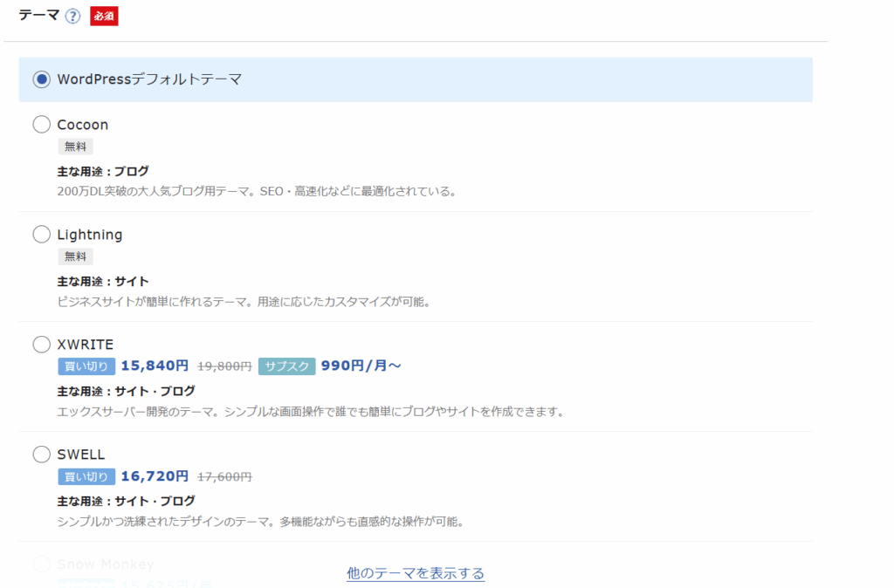
Task: Click the 15,840円 XWRITE price
Action: [x=155, y=366]
